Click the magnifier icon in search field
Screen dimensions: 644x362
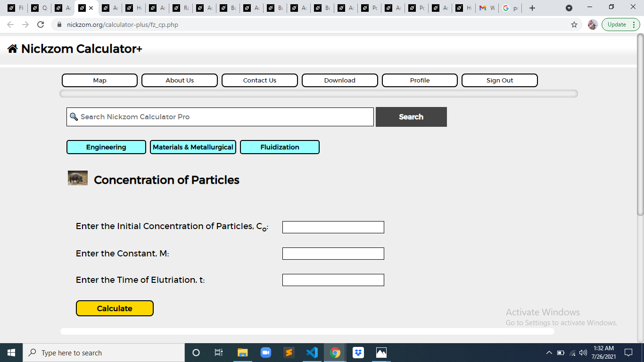point(74,116)
